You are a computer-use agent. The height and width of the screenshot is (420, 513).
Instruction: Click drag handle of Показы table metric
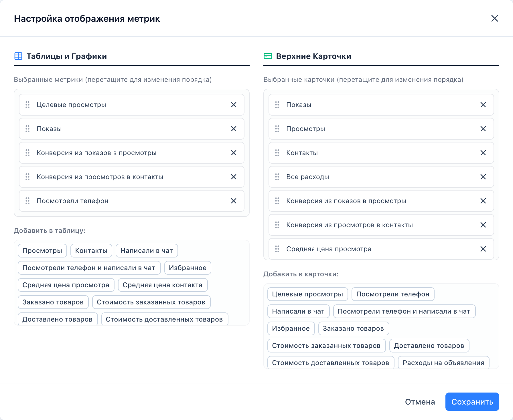click(27, 129)
